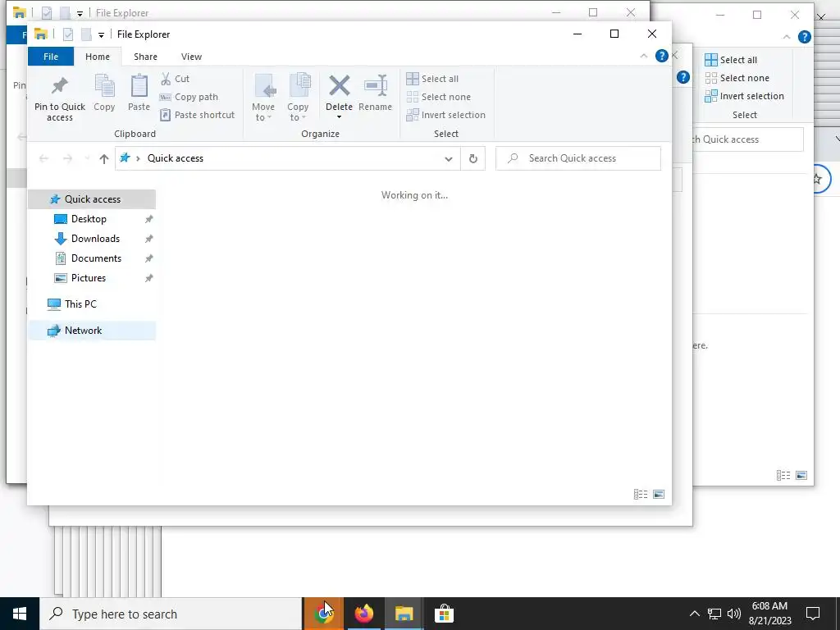The image size is (840, 630).
Task: Click the taskbar search box
Action: [x=171, y=614]
